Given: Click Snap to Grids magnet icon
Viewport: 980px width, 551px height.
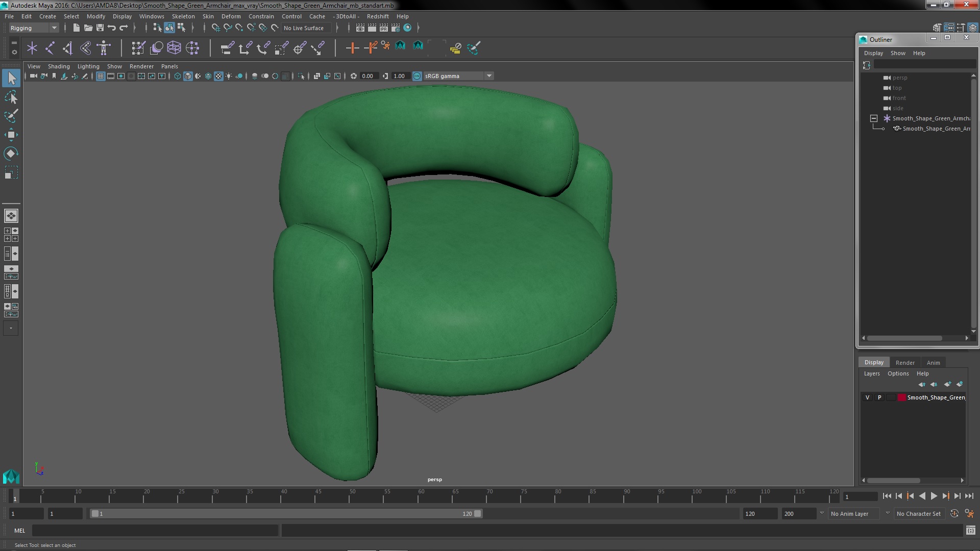Looking at the screenshot, I should pos(216,28).
